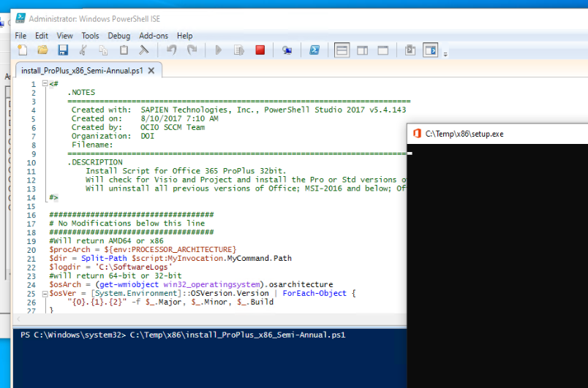The height and width of the screenshot is (388, 588).
Task: Click Split-Path command on line 21
Action: (104, 258)
